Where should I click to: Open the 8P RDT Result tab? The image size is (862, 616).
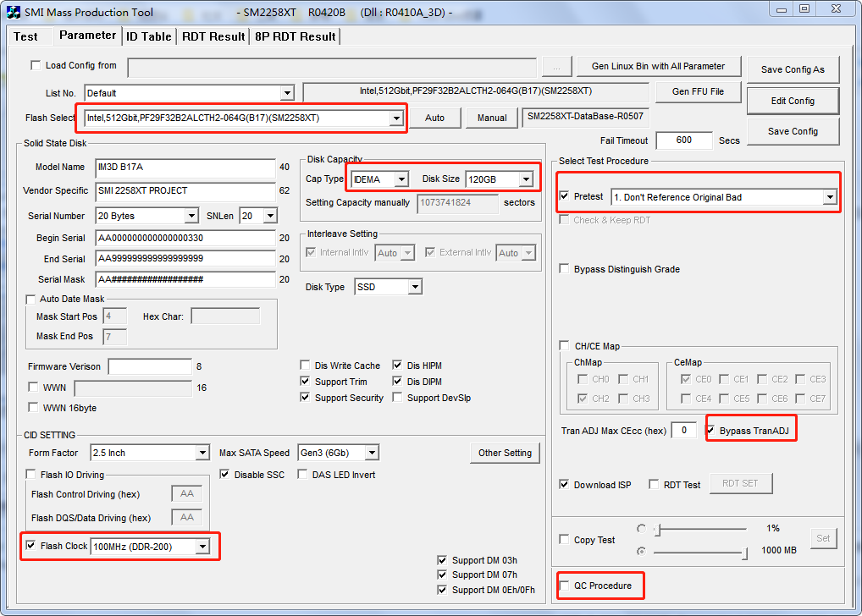pyautogui.click(x=296, y=36)
